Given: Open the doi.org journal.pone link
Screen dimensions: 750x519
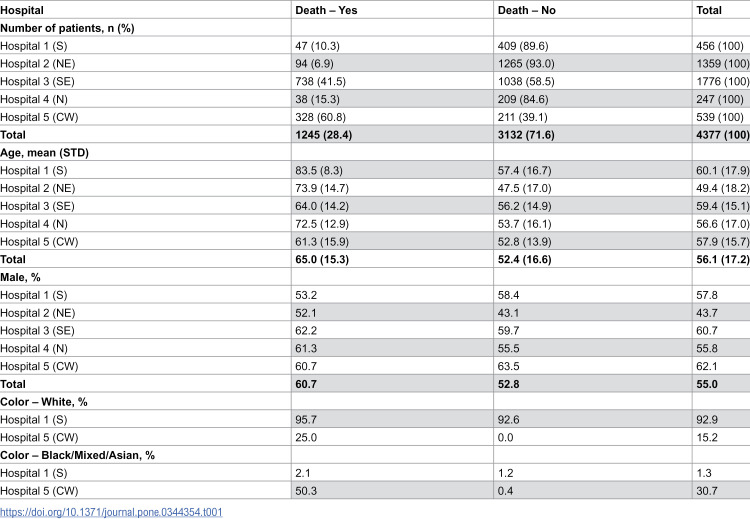Looking at the screenshot, I should pyautogui.click(x=111, y=512).
